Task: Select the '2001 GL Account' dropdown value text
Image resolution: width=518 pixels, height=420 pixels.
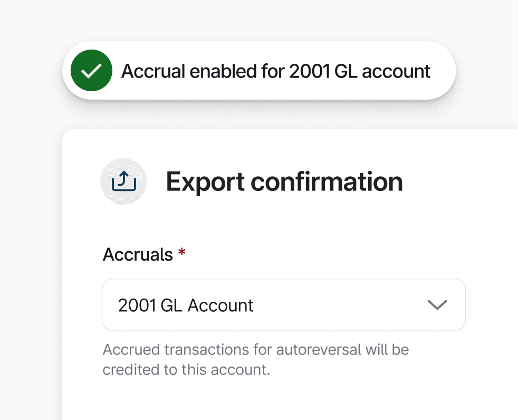Action: [x=186, y=306]
